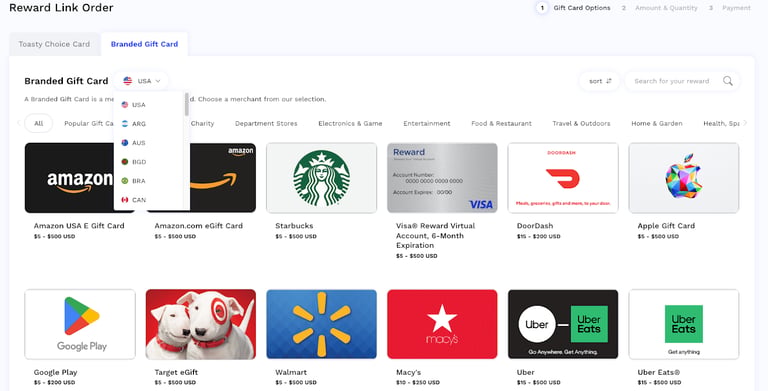Image resolution: width=768 pixels, height=391 pixels.
Task: Click the Apple Gift Card title
Action: coord(666,226)
